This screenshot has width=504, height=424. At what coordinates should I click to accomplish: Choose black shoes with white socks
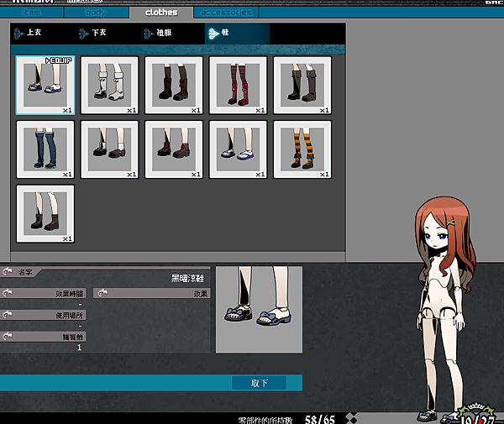pyautogui.click(x=109, y=149)
